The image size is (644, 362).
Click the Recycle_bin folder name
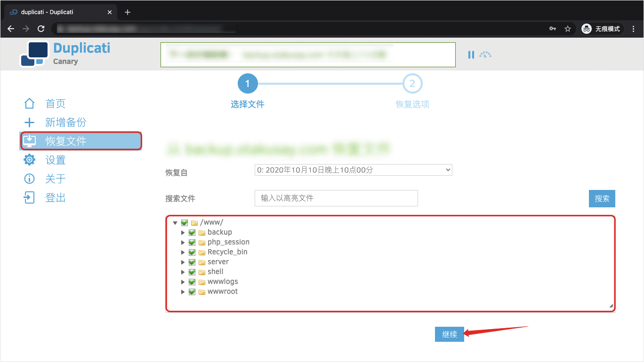pyautogui.click(x=227, y=252)
